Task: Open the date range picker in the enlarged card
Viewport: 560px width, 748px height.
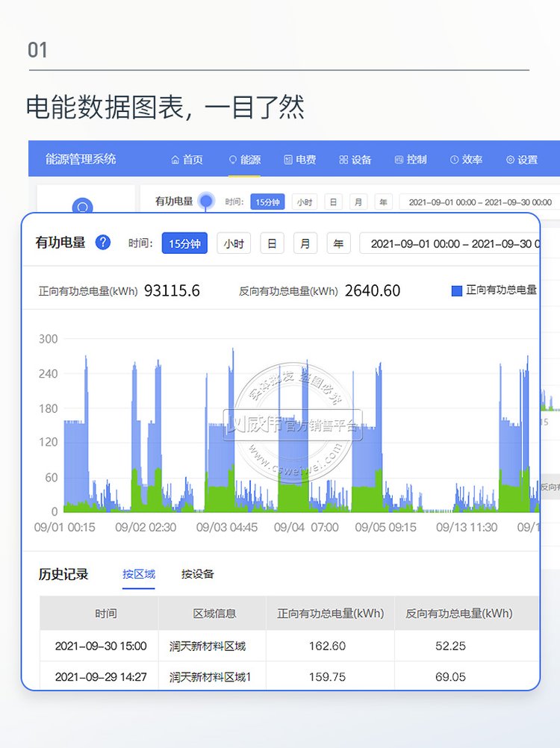Action: (x=451, y=243)
